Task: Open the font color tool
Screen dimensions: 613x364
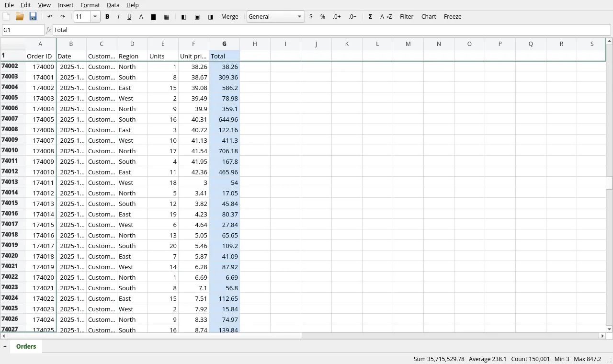Action: pos(141,16)
